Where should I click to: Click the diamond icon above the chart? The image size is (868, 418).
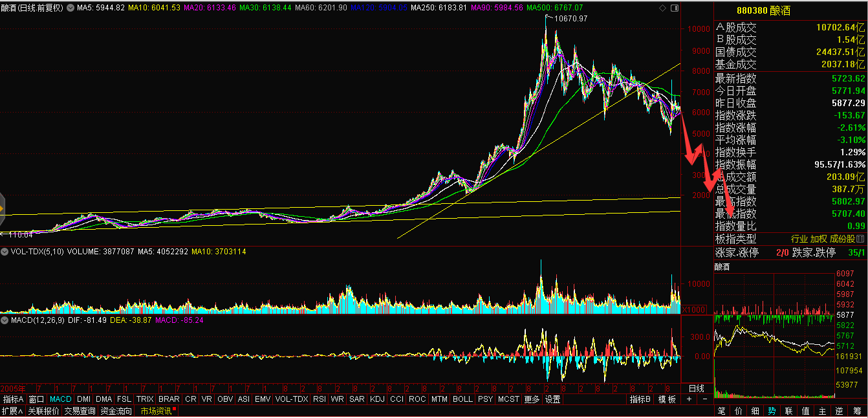pyautogui.click(x=662, y=8)
